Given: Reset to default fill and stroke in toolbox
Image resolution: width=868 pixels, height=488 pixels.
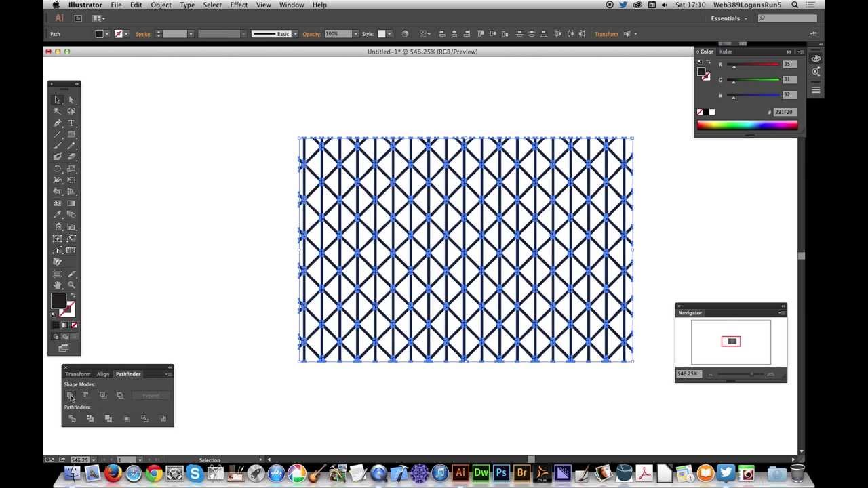Looking at the screenshot, I should tap(54, 315).
